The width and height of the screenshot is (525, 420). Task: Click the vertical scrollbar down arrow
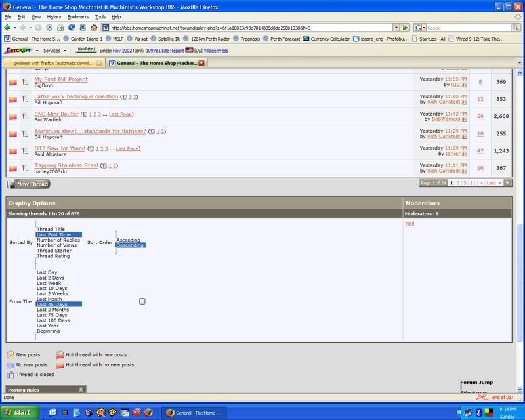click(x=520, y=389)
